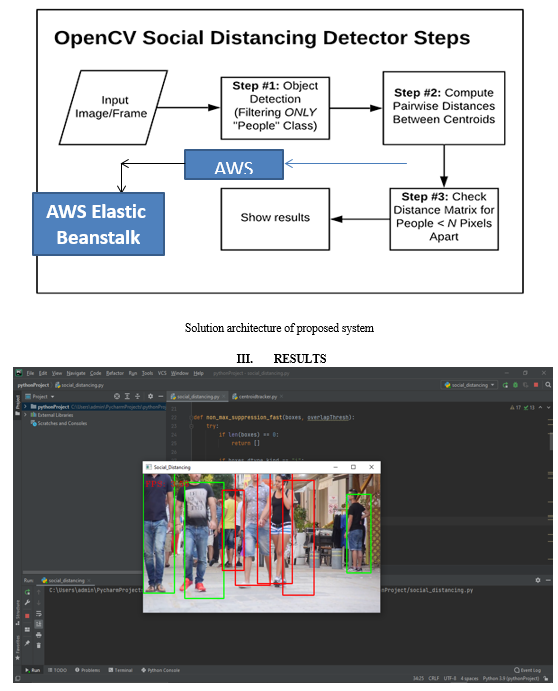Open the social_distancing run configuration dropdown

[x=469, y=385]
